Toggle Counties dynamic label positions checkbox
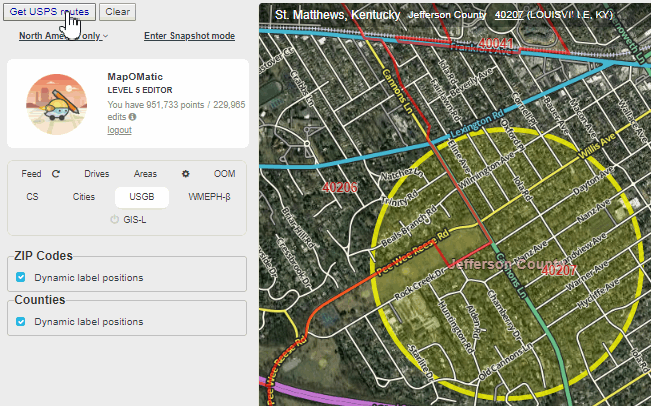The width and height of the screenshot is (651, 406). (x=21, y=322)
